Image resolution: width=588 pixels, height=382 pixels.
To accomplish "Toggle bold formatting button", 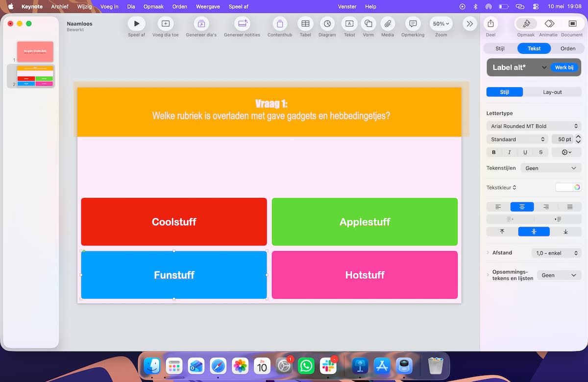I will [x=494, y=152].
